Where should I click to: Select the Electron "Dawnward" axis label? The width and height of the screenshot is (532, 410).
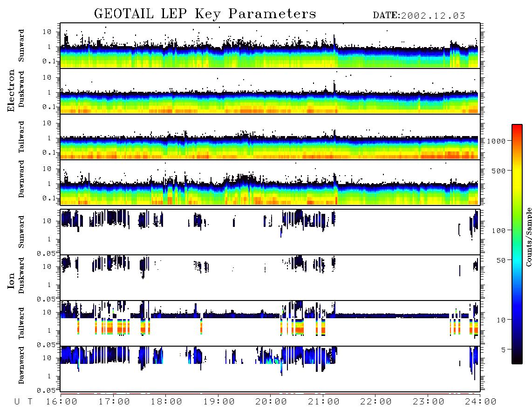coord(21,179)
